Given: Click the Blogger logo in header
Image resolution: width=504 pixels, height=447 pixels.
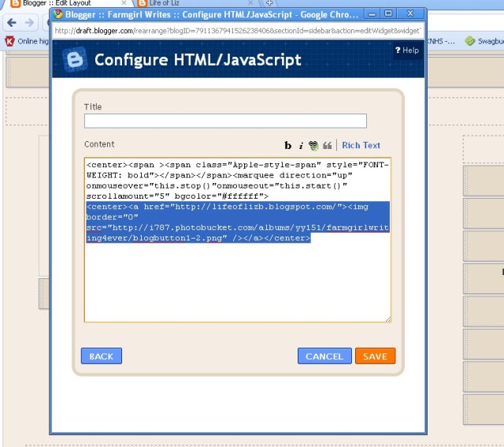Looking at the screenshot, I should (x=75, y=60).
